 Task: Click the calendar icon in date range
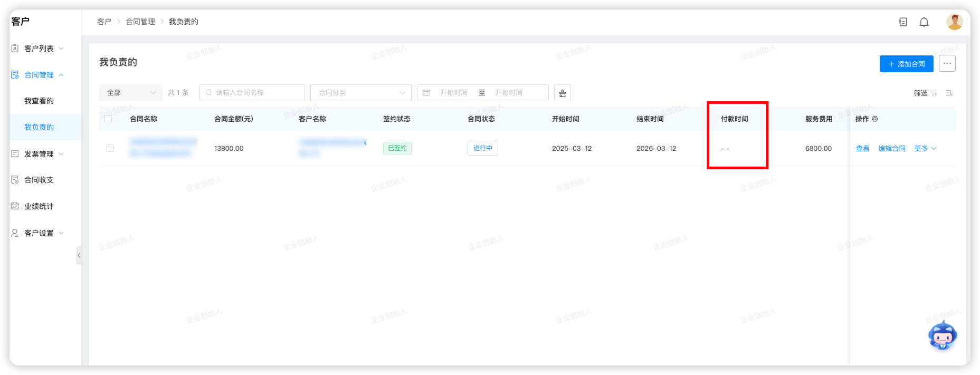coord(426,93)
